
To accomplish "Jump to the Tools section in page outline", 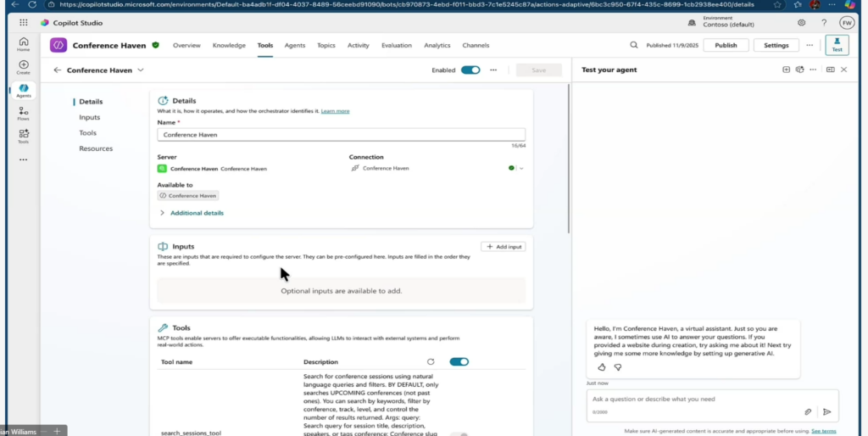I will coord(87,133).
